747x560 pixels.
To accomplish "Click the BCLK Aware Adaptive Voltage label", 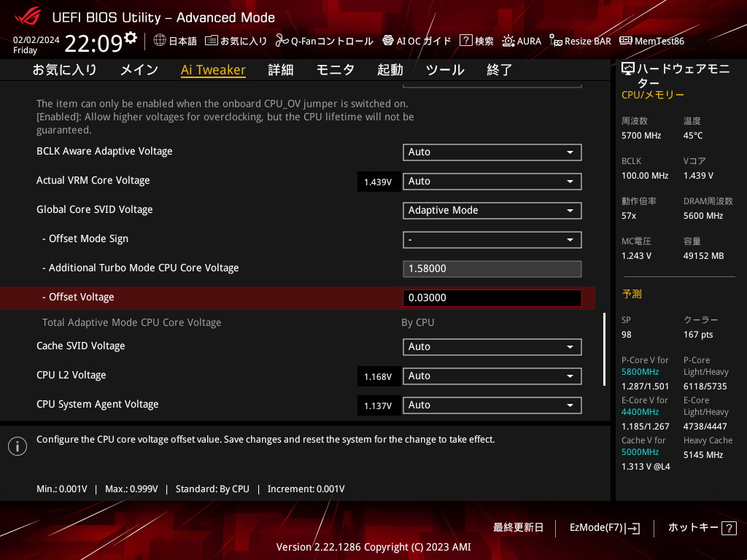I will pos(104,152).
